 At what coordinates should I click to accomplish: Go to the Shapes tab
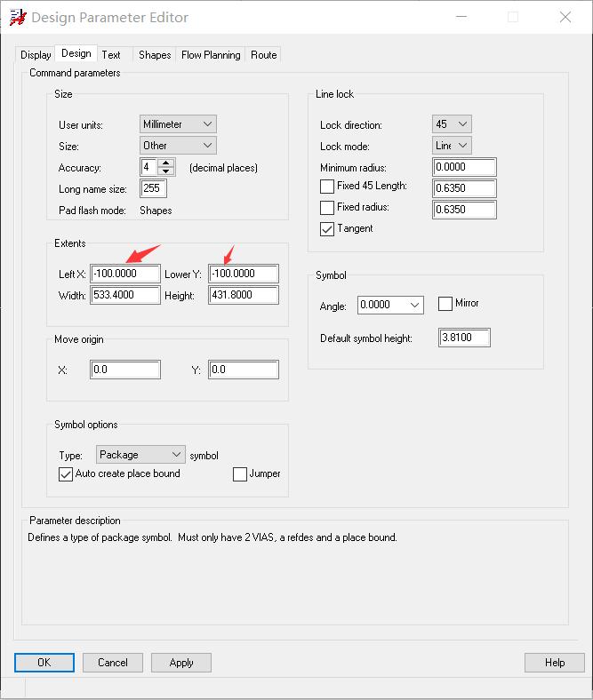[x=155, y=54]
